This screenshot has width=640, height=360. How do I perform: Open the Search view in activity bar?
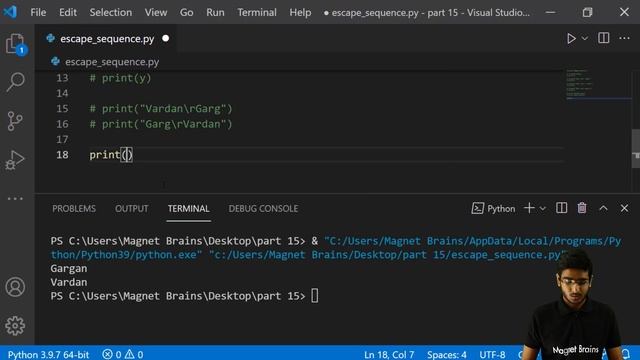tap(16, 82)
